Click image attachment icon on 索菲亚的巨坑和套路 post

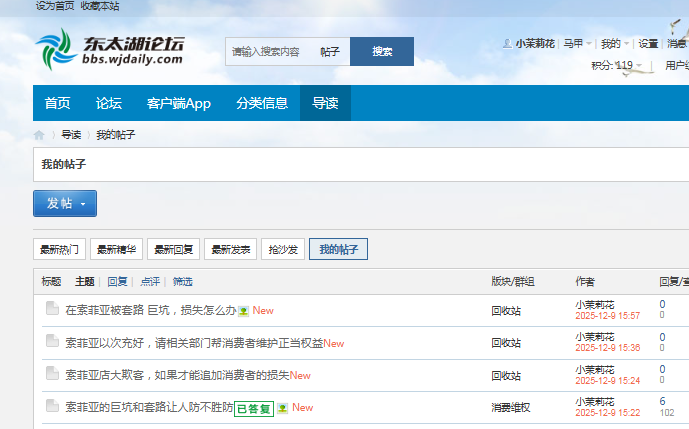(283, 408)
